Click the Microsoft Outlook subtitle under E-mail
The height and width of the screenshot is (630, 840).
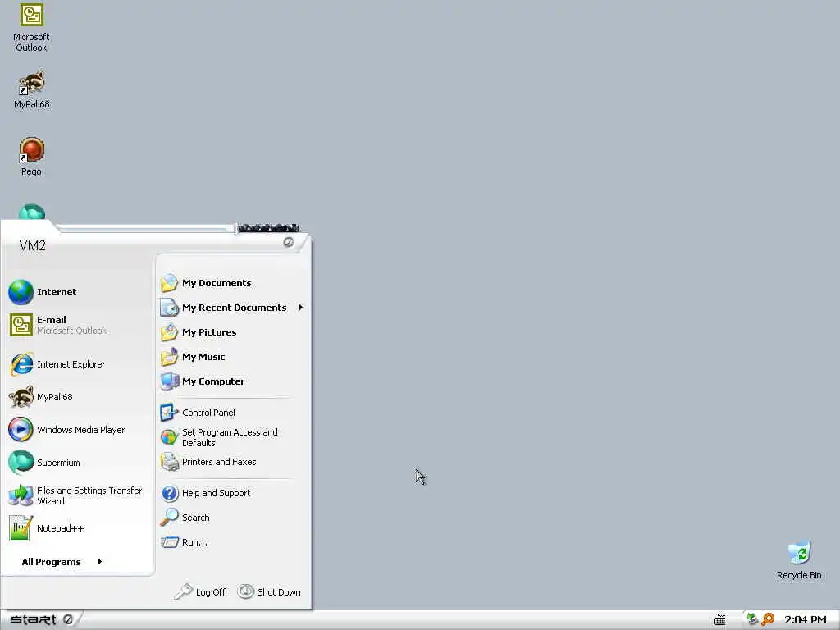[x=72, y=331]
